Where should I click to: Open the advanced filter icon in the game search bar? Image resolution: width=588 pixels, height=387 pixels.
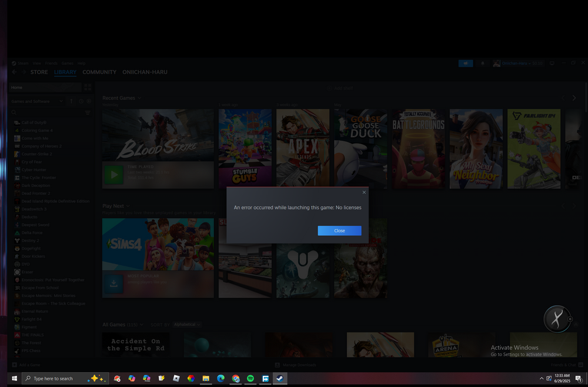88,112
